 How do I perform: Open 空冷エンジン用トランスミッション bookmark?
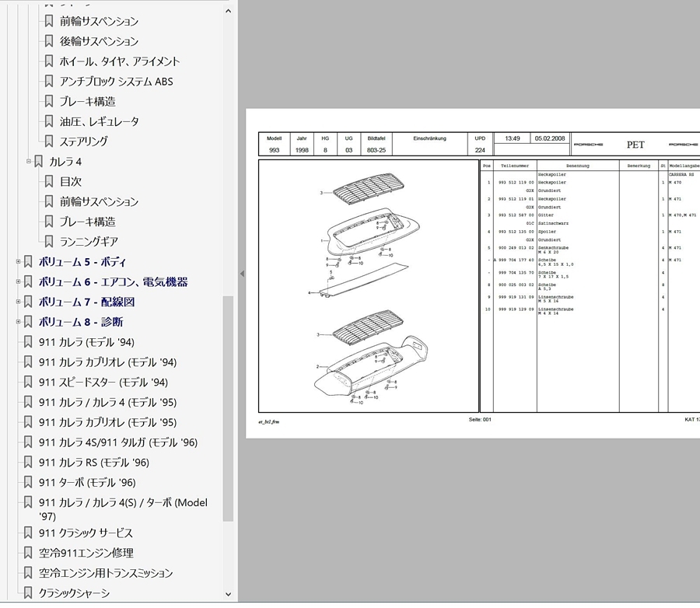(105, 573)
